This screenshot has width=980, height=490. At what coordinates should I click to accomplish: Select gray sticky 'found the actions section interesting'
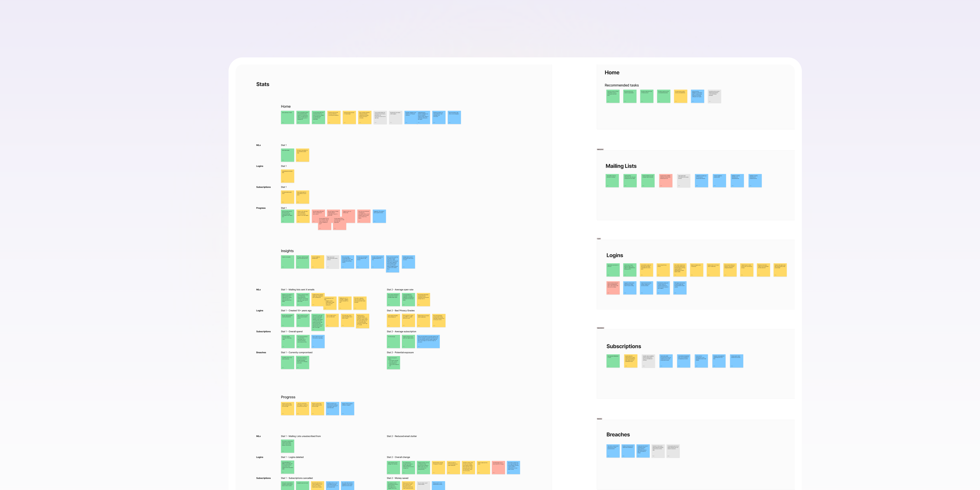pyautogui.click(x=715, y=96)
